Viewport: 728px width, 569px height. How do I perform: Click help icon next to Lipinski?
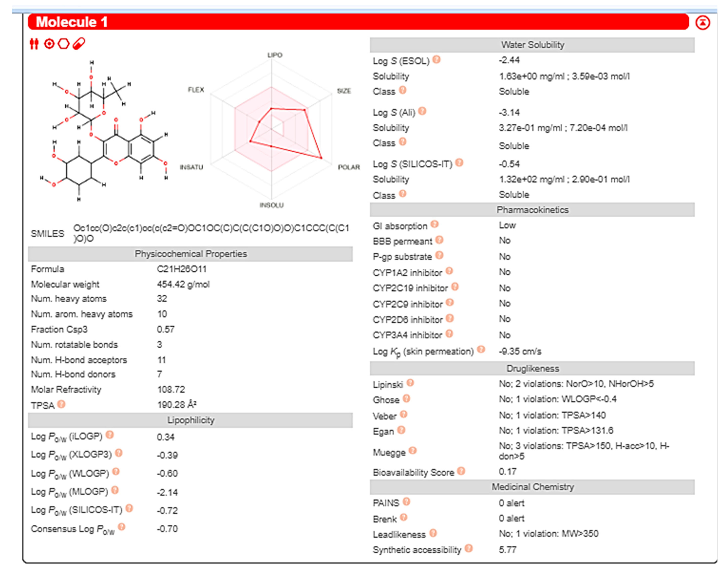(x=410, y=383)
